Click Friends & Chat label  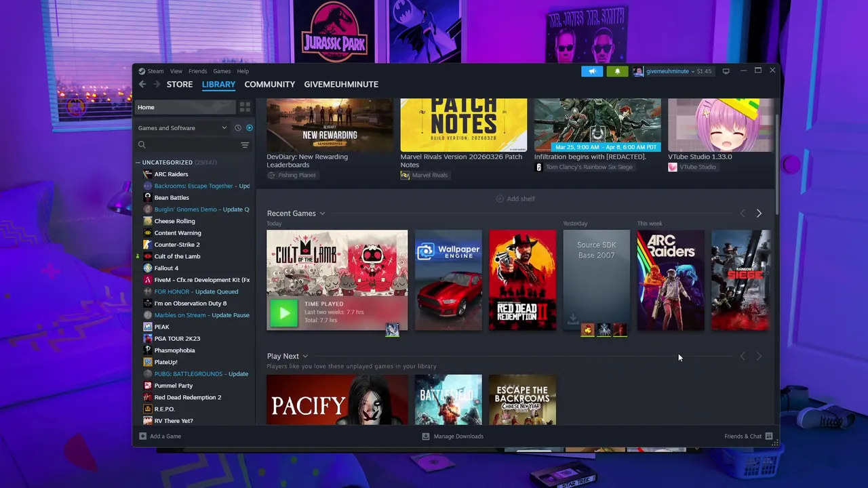point(743,436)
